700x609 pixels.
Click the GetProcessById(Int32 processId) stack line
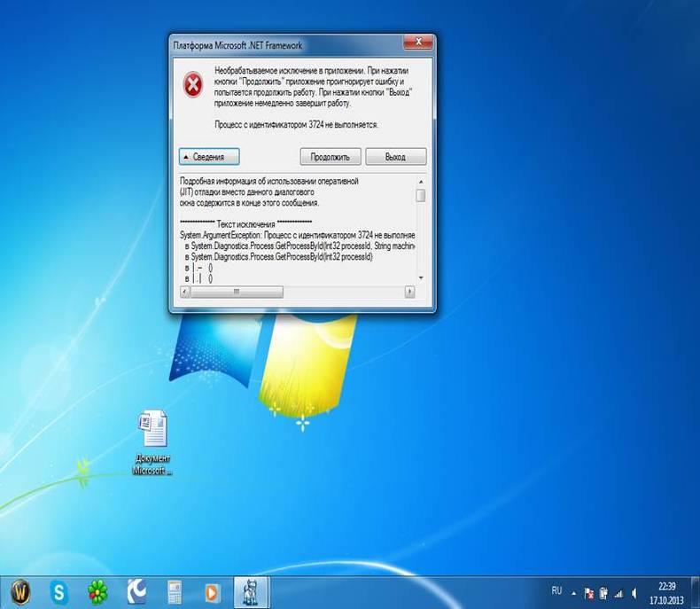[x=279, y=257]
